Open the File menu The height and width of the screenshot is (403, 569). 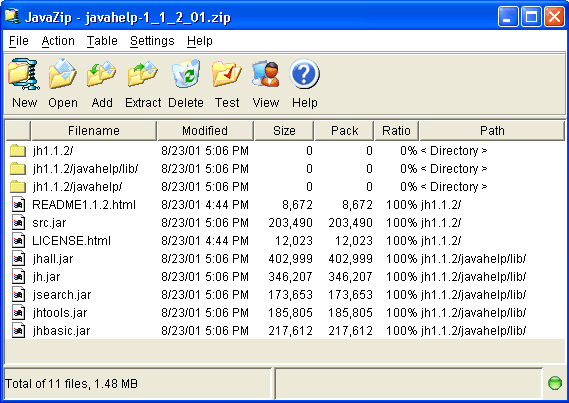pos(19,41)
